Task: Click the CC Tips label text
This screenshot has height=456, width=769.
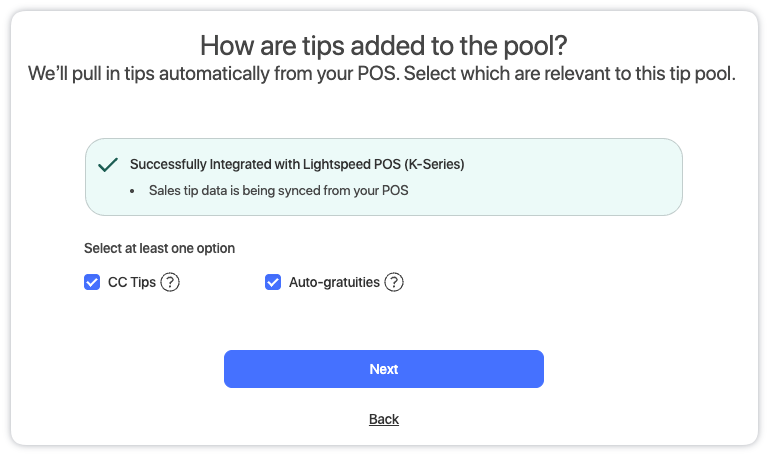Action: pos(132,283)
